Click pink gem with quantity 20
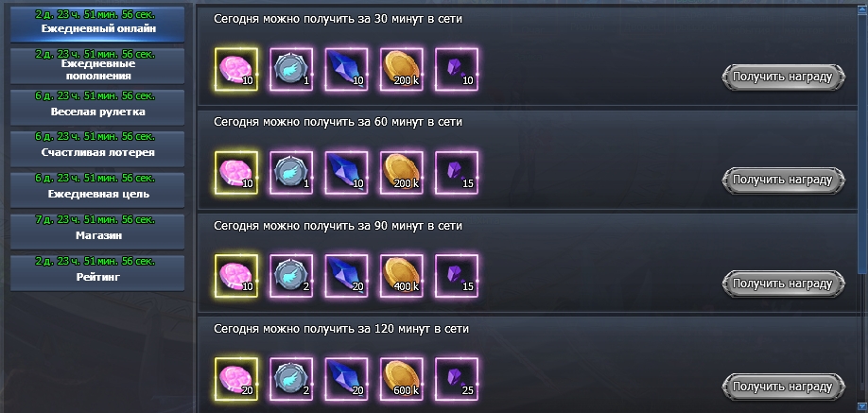Screen dimensions: 868x413 (x=235, y=379)
